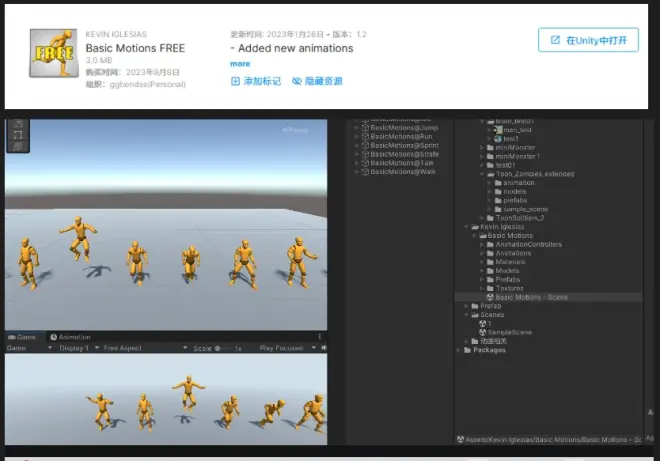
Task: Open the test01 folder
Action: pyautogui.click(x=501, y=165)
